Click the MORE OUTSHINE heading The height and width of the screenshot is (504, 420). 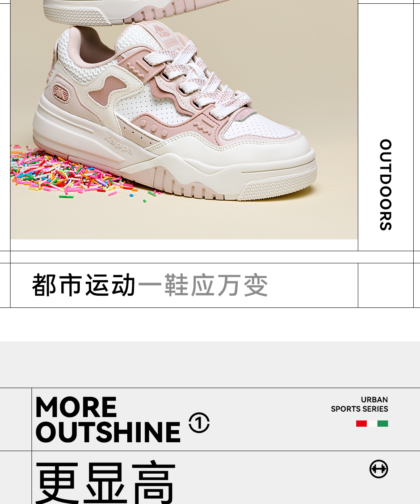point(108,420)
